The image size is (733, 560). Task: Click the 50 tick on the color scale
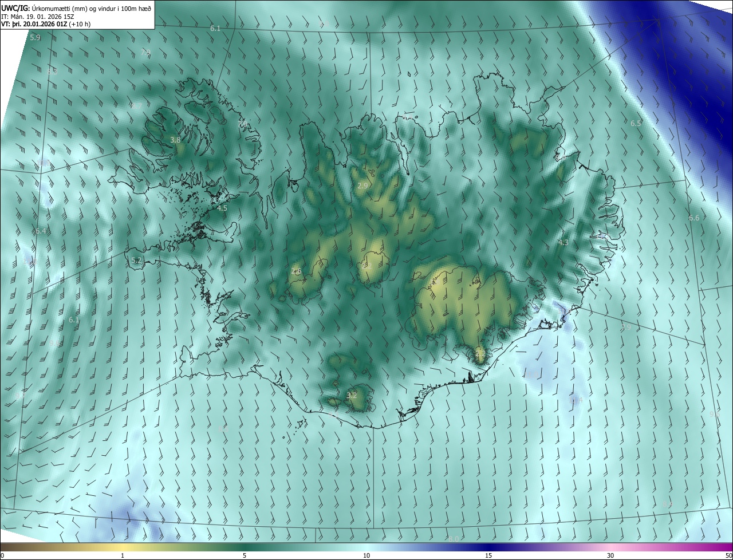pyautogui.click(x=728, y=555)
